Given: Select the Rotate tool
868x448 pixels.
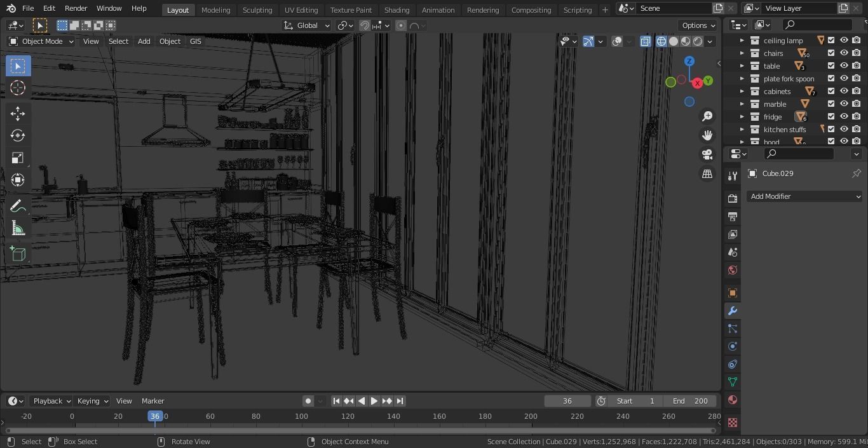Looking at the screenshot, I should (18, 135).
